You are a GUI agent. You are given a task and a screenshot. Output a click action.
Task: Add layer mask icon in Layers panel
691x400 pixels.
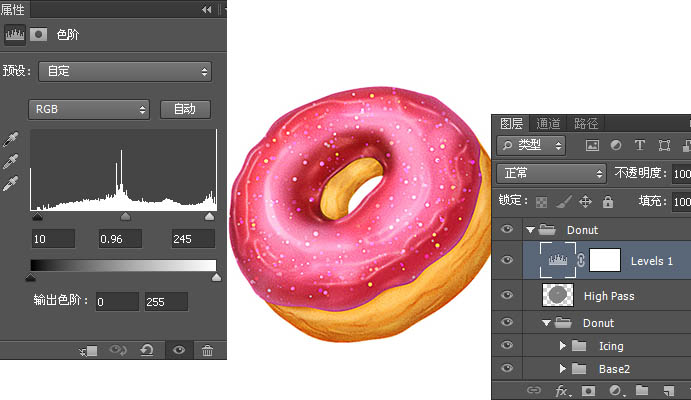tap(588, 390)
